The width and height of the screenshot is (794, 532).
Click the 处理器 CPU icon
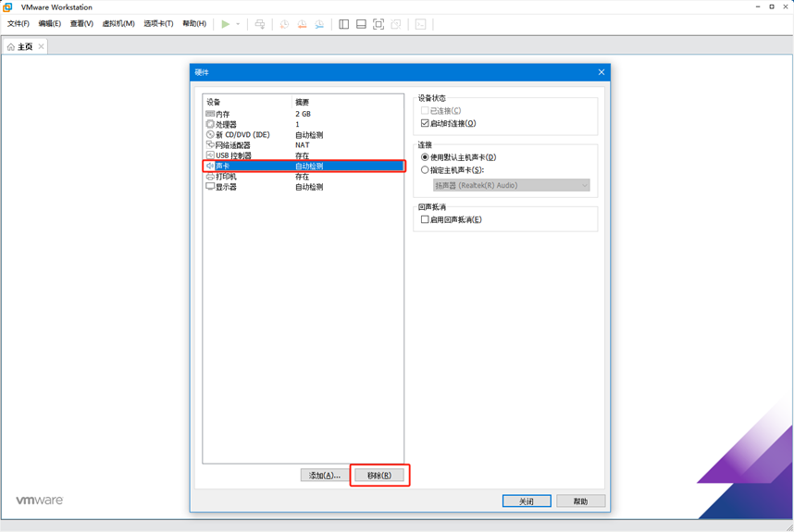click(210, 124)
